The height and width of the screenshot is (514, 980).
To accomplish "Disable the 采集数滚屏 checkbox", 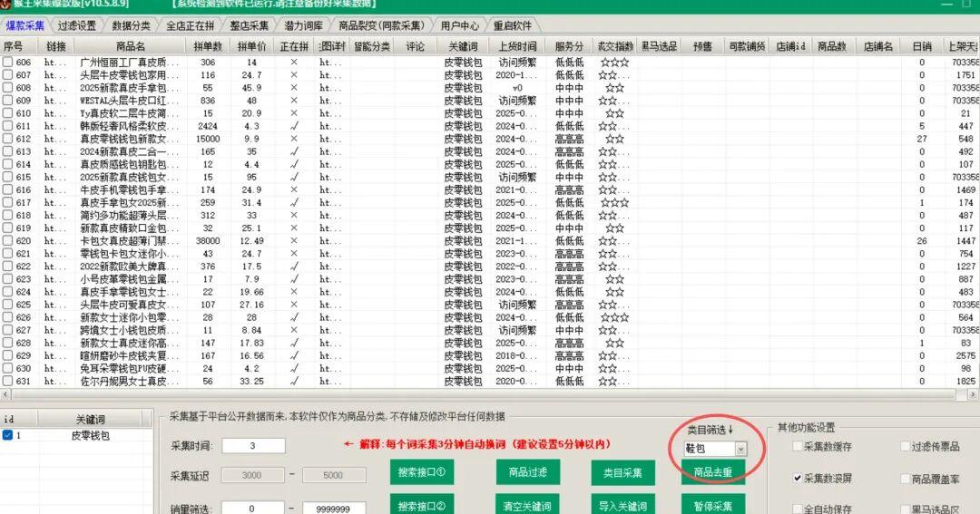I will [x=797, y=478].
